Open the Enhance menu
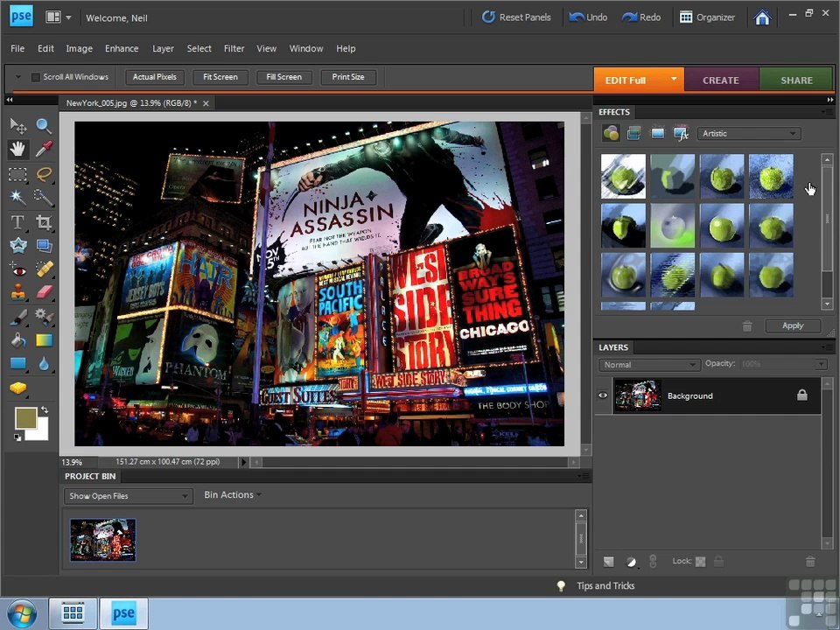 (x=122, y=49)
